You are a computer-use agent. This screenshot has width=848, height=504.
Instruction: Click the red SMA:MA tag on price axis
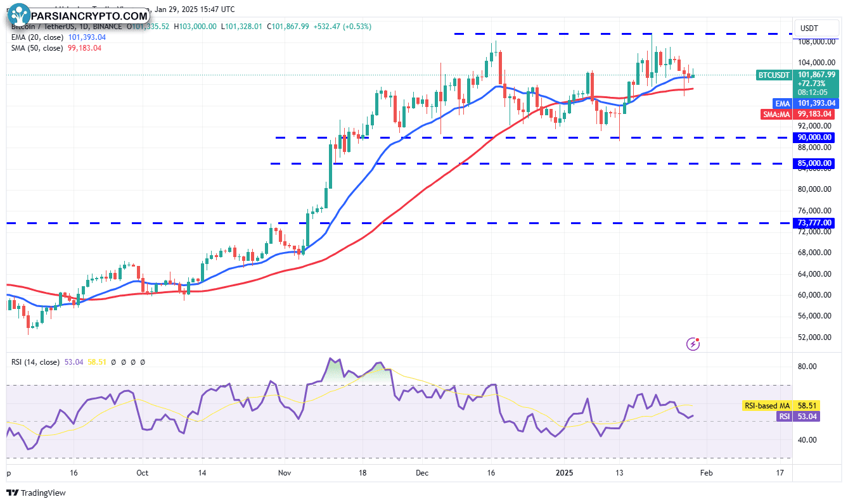click(776, 115)
